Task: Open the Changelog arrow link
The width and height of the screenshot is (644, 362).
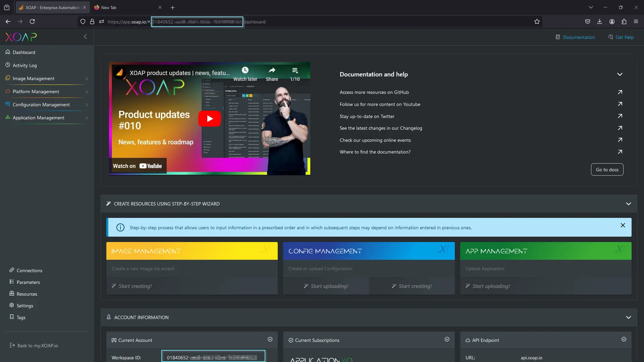Action: tap(620, 128)
